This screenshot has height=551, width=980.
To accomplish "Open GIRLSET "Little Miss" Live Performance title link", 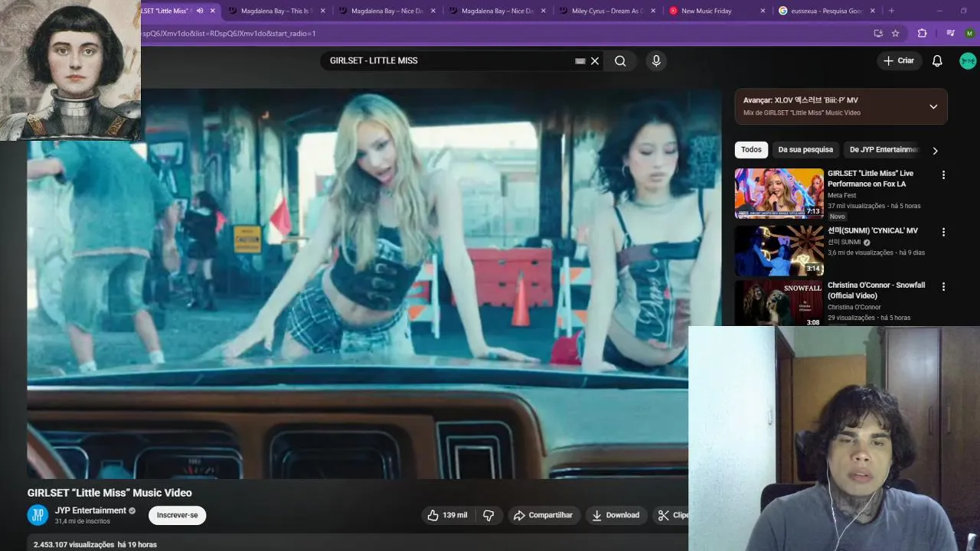I will coord(871,178).
